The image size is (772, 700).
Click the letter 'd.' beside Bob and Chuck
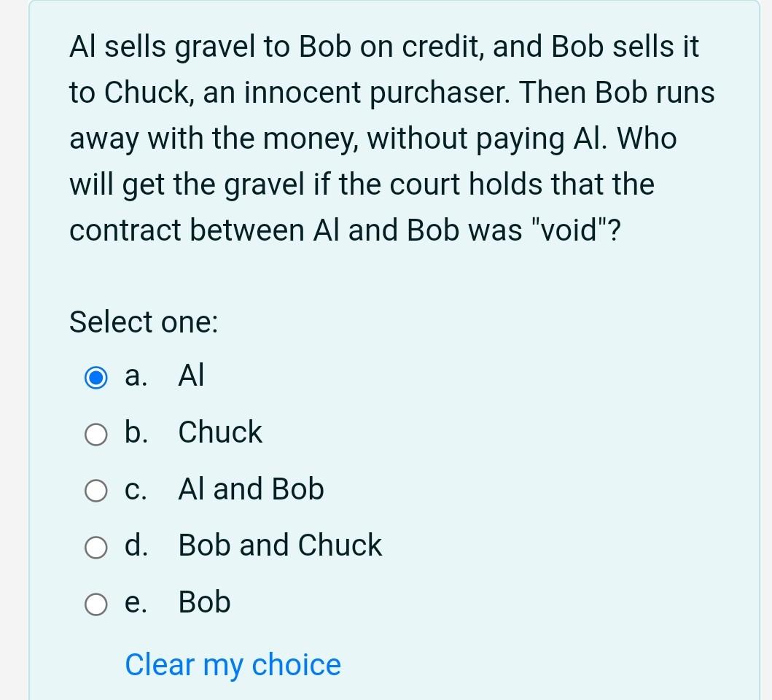[x=136, y=545]
